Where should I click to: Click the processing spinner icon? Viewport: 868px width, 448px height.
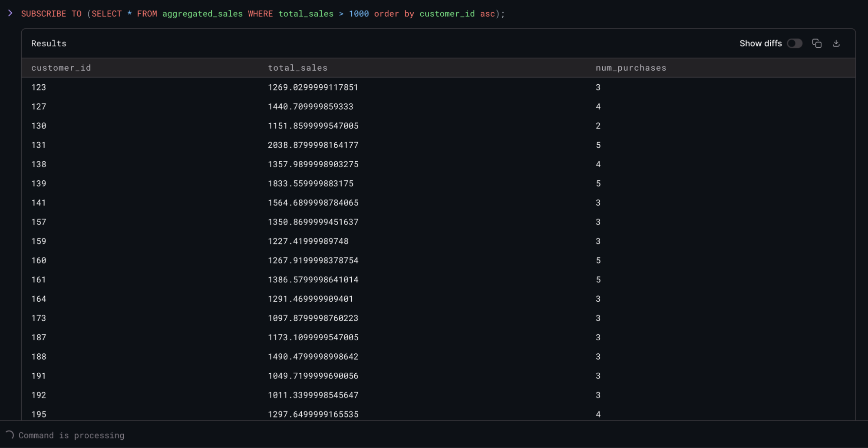coord(10,435)
